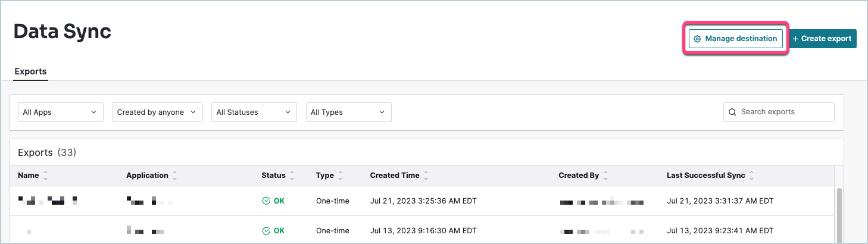Expand the All Types dropdown
The image size is (868, 244).
tap(348, 112)
